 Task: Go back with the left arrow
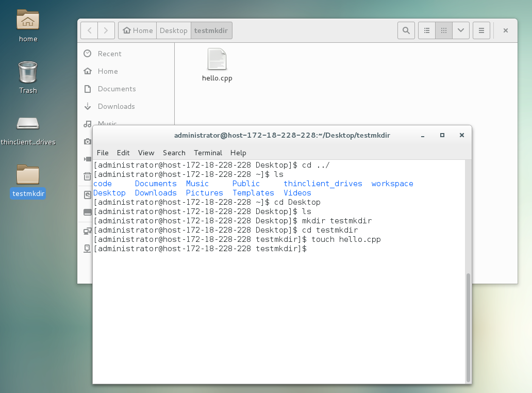[89, 30]
